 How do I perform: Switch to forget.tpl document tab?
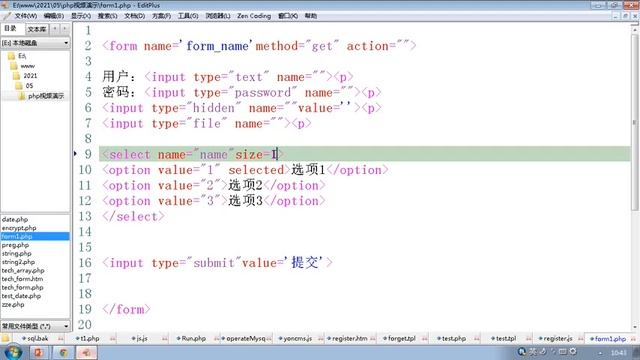point(402,339)
